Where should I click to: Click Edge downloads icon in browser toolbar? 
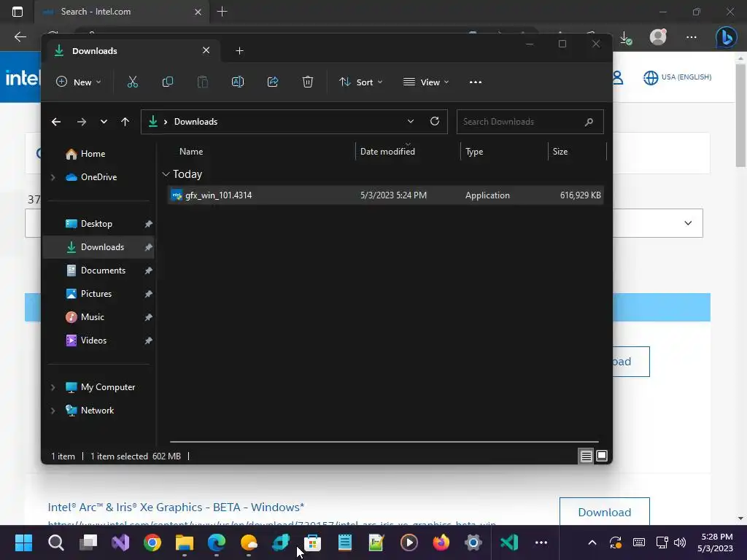(625, 38)
